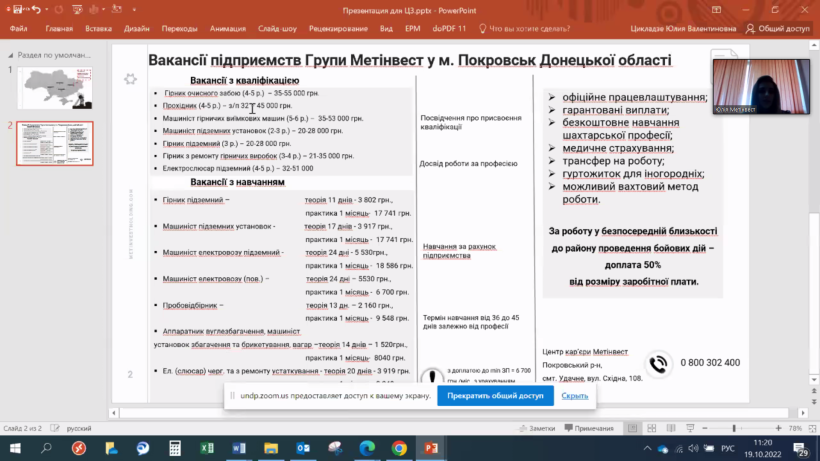Screen dimensions: 820x461
Task: Click phone number 0 800 302 400
Action: coord(710,363)
